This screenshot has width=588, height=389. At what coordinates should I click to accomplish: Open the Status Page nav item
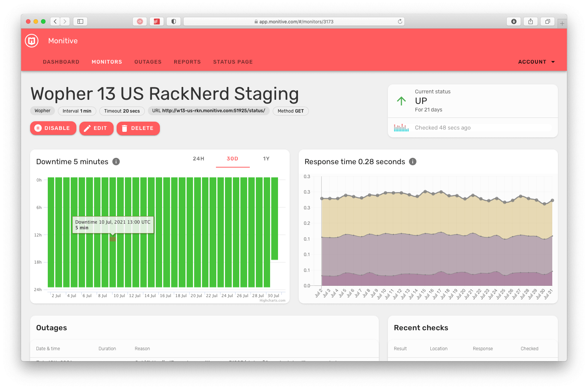pyautogui.click(x=233, y=62)
